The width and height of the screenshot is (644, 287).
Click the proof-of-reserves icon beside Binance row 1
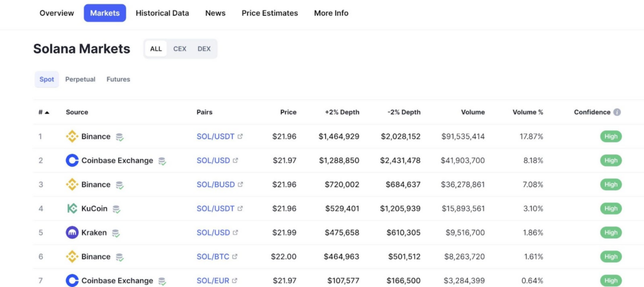coord(119,137)
